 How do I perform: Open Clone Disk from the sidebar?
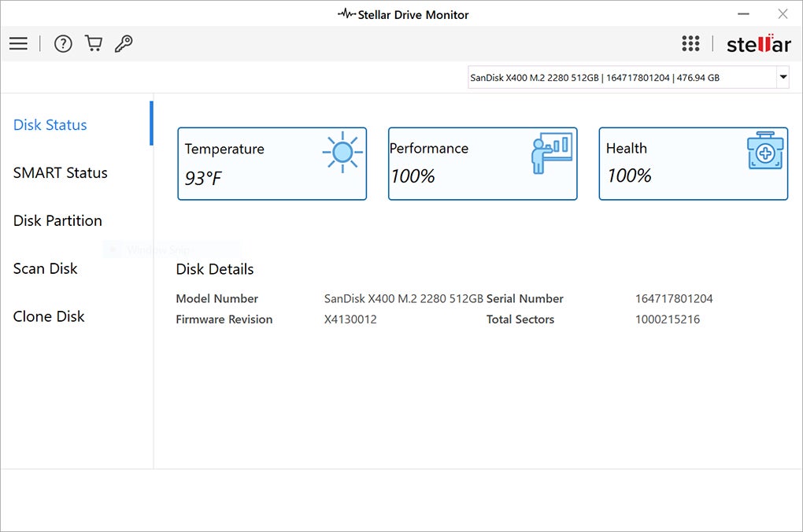(49, 316)
